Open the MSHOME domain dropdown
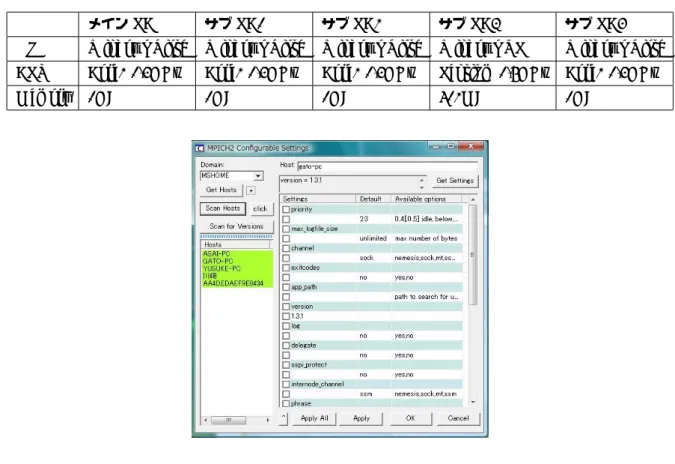675x464 pixels. (x=258, y=176)
